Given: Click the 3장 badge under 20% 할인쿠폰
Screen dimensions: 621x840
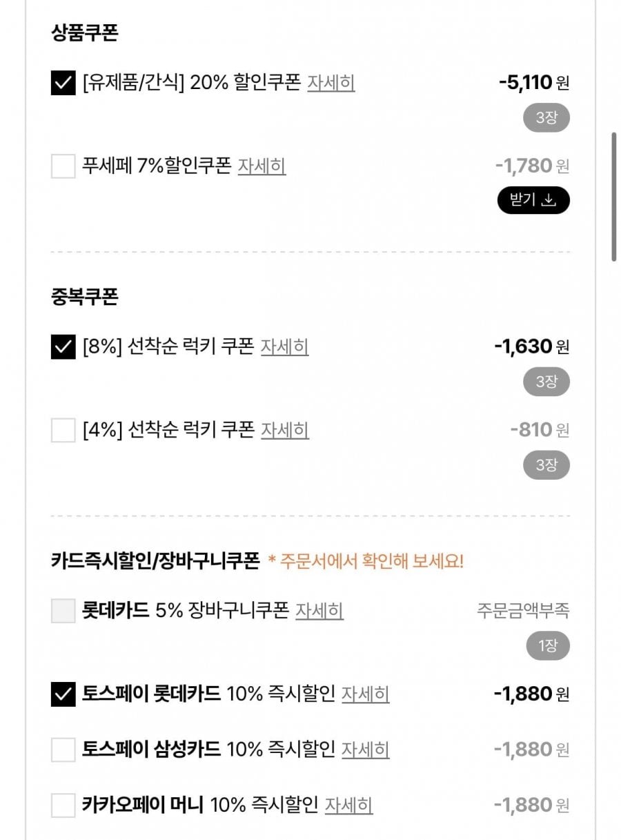Looking at the screenshot, I should click(546, 118).
